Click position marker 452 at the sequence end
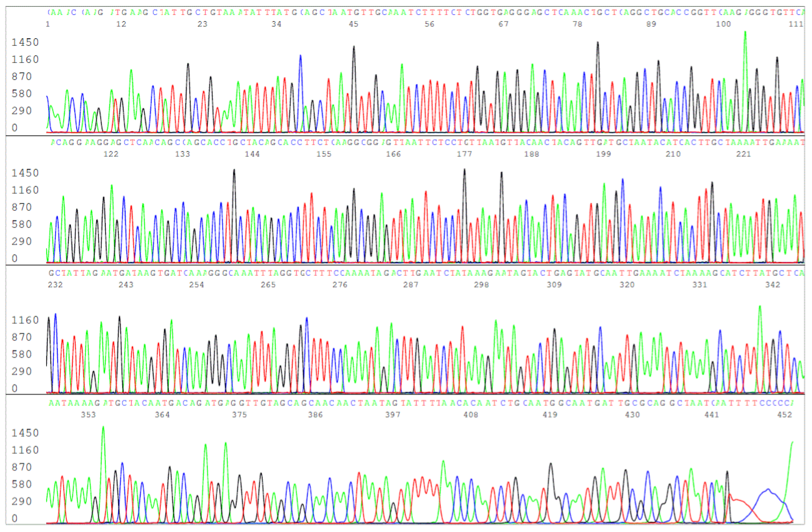Screen dimensions: 812x532 click(784, 415)
